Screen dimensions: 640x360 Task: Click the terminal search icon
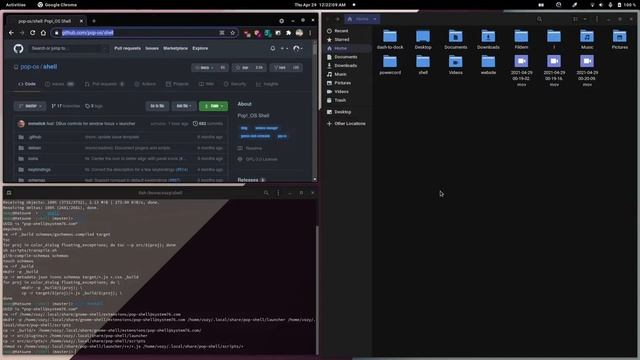266,193
